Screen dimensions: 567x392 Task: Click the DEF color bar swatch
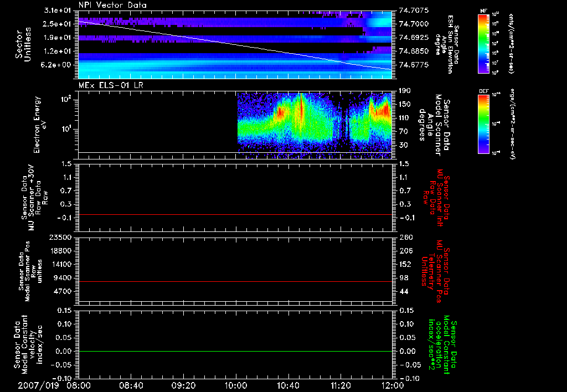pos(484,124)
